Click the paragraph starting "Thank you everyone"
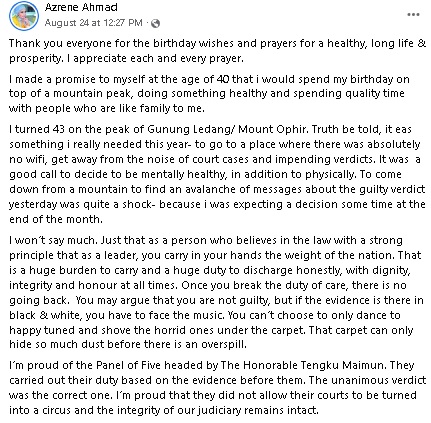 [217, 51]
